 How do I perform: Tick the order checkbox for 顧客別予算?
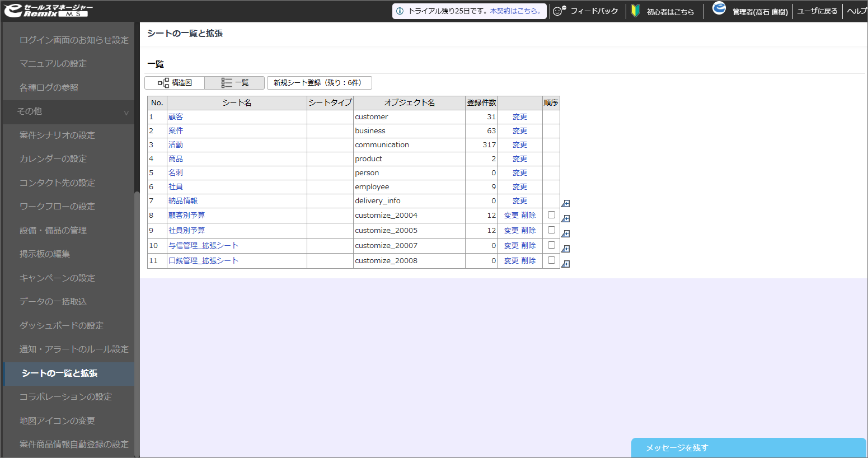[x=551, y=215]
